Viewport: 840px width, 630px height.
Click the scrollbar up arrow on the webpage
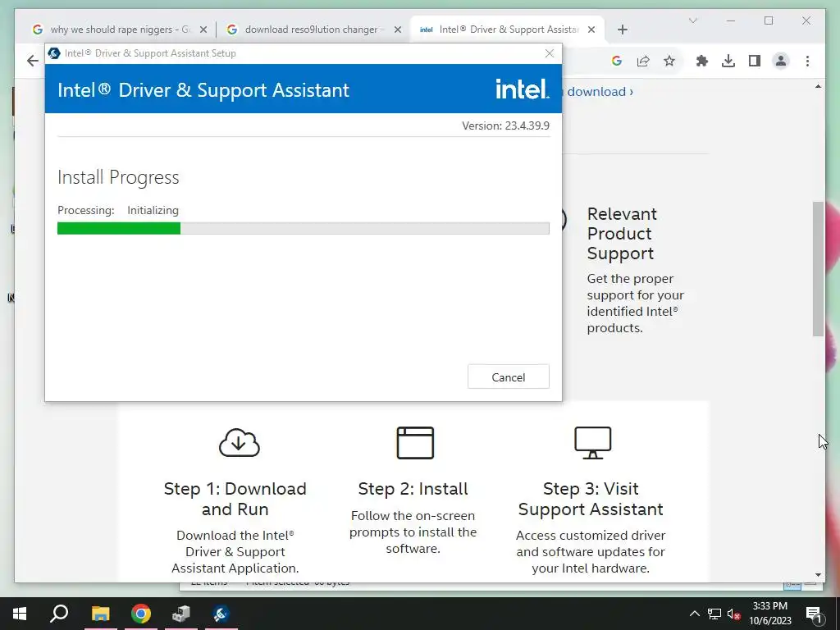click(818, 86)
